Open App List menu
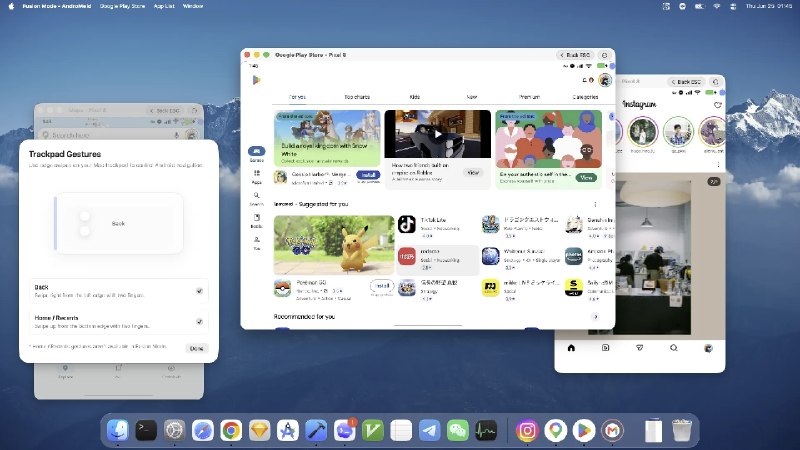This screenshot has height=450, width=800. point(164,6)
